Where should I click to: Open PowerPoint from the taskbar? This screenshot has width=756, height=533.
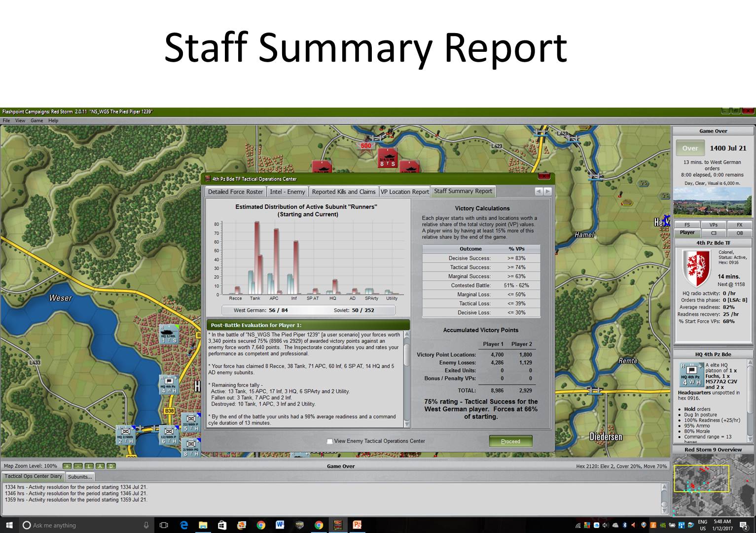pos(357,525)
